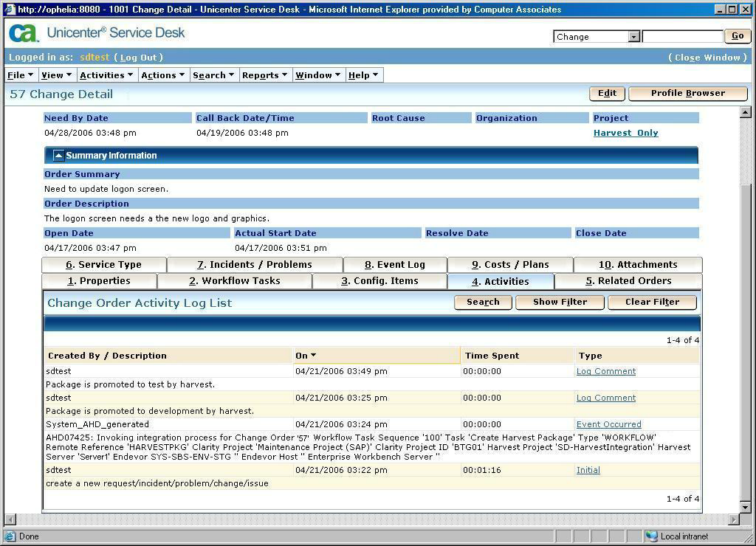Sort list by the On column
Image resolution: width=756 pixels, height=546 pixels.
pyautogui.click(x=306, y=356)
